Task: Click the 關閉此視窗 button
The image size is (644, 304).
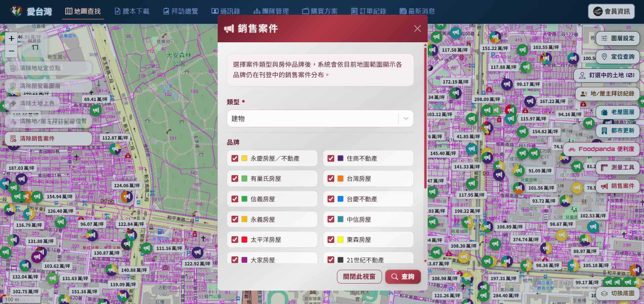Action: tap(359, 276)
